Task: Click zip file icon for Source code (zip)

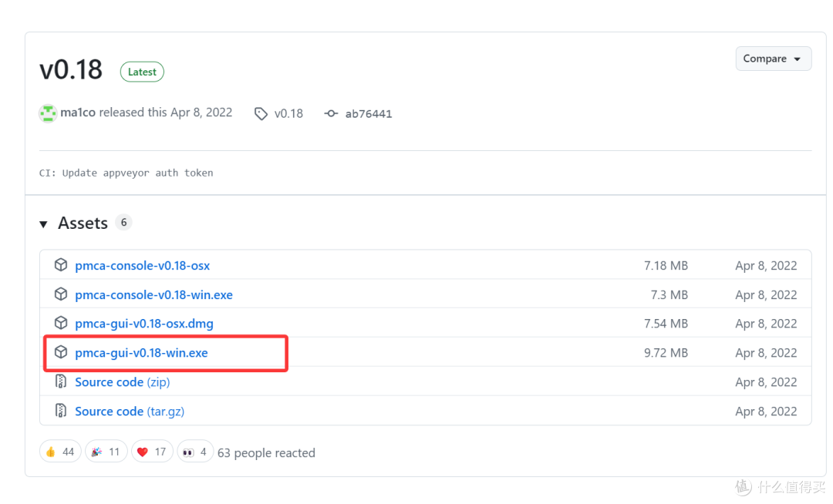Action: (61, 381)
